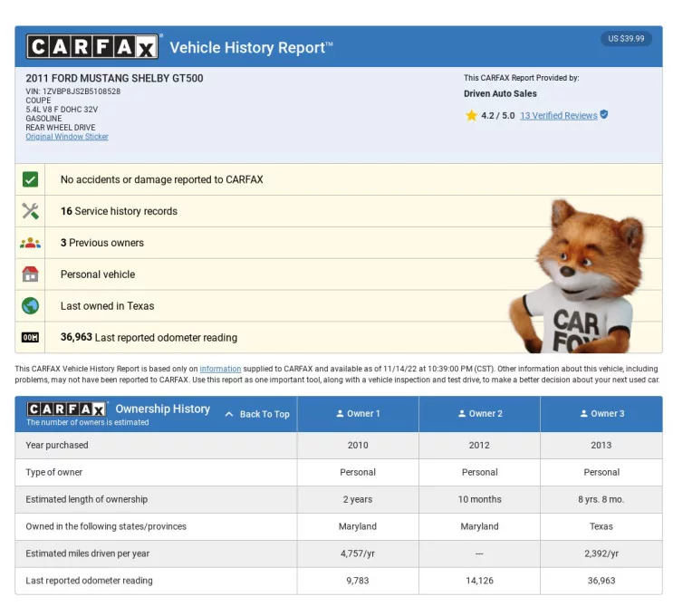Click the green checkmark no-accidents icon
This screenshot has width=673, height=616.
pyautogui.click(x=30, y=179)
